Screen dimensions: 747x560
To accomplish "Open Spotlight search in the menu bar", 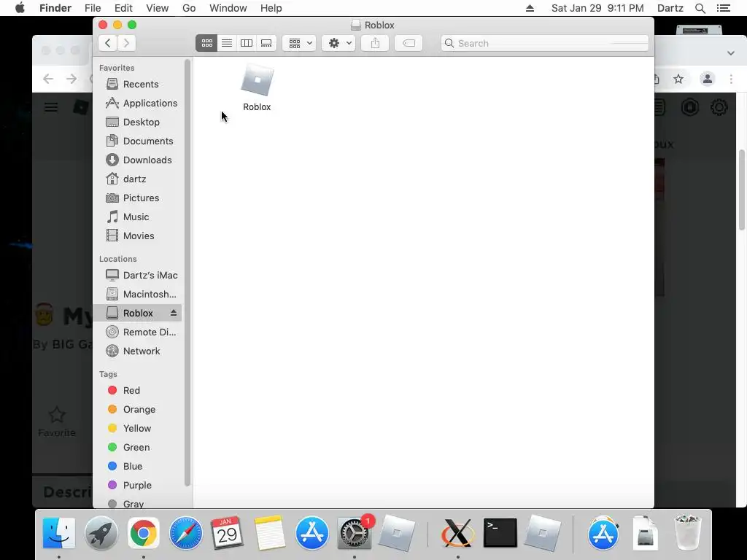I will pos(700,8).
